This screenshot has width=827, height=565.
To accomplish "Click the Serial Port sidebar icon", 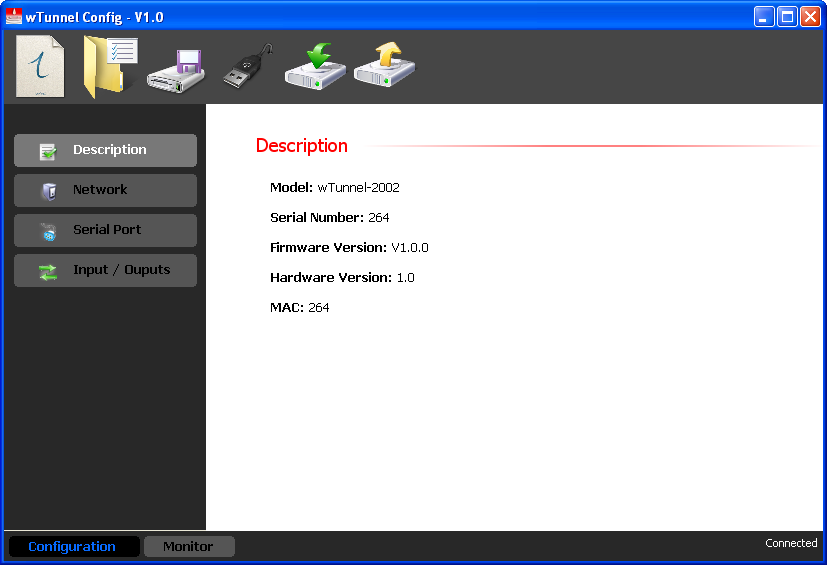I will pyautogui.click(x=48, y=231).
